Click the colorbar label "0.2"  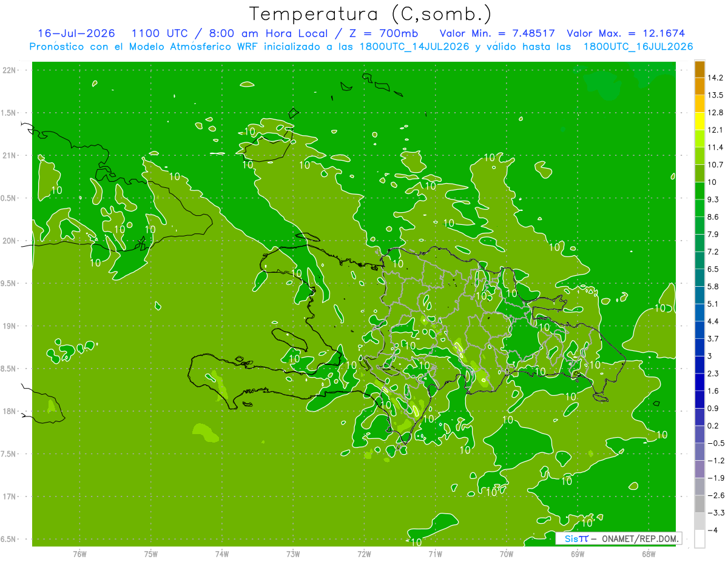click(x=713, y=426)
